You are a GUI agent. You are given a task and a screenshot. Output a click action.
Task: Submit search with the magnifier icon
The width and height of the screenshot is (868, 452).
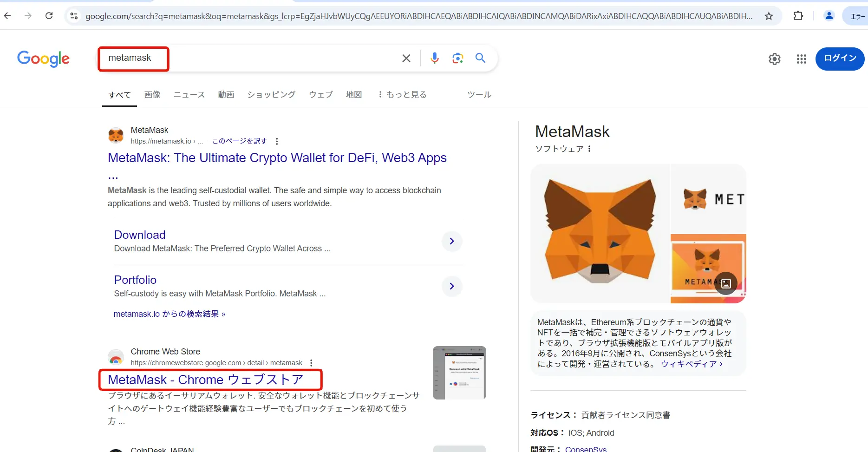point(480,58)
